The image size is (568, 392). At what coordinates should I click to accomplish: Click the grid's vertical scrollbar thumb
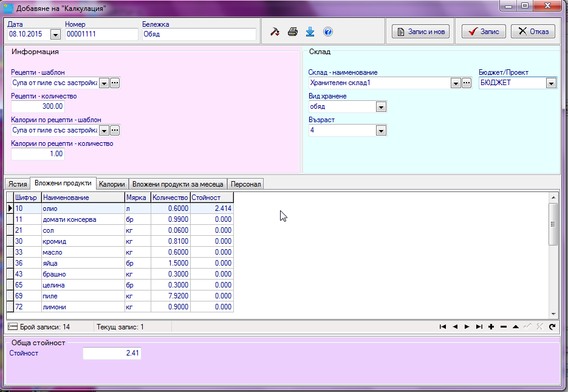(553, 224)
